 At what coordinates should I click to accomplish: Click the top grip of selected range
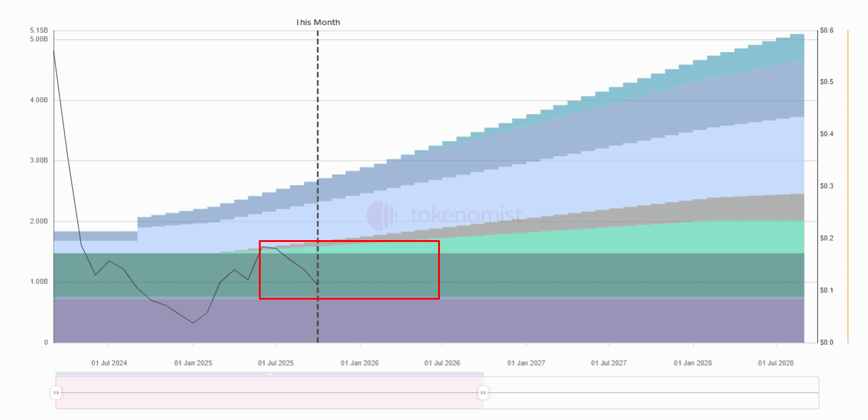tap(269, 374)
